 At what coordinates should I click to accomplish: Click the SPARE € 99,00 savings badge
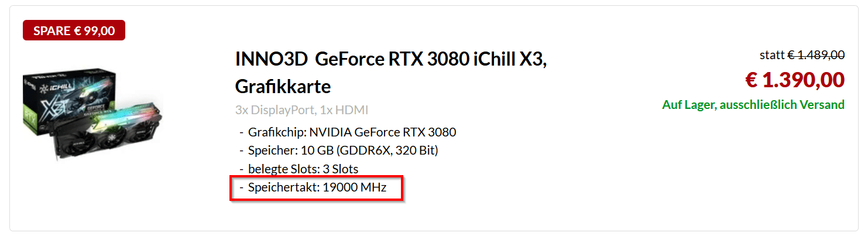click(74, 30)
